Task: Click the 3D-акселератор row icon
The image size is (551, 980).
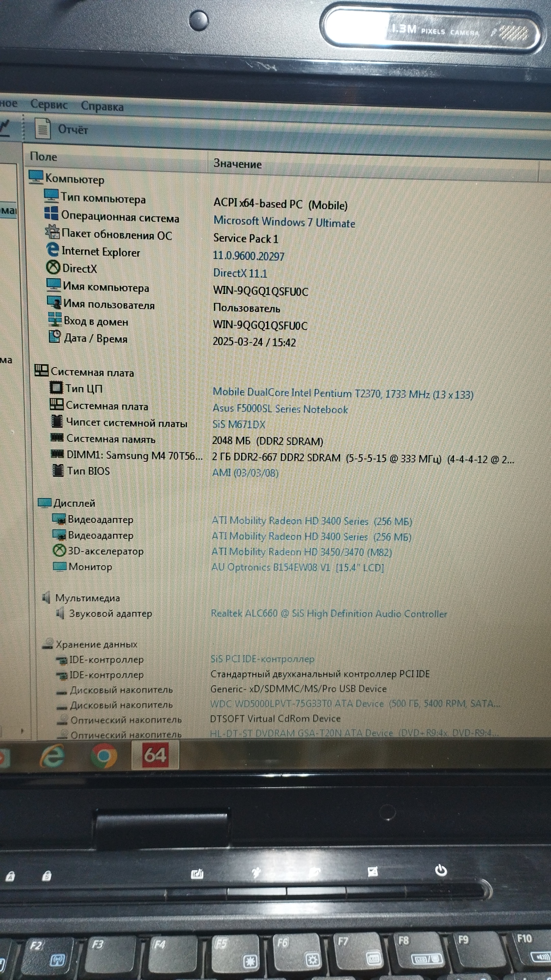Action: pyautogui.click(x=60, y=550)
